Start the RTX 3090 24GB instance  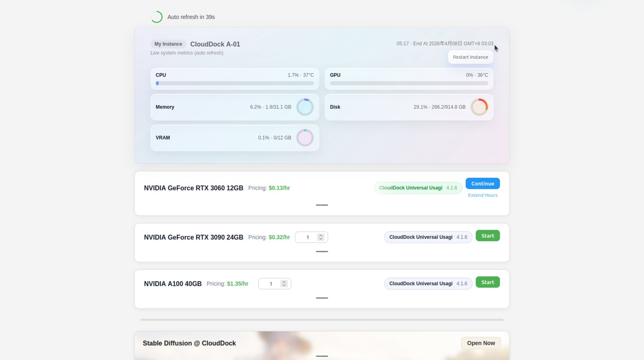tap(488, 236)
